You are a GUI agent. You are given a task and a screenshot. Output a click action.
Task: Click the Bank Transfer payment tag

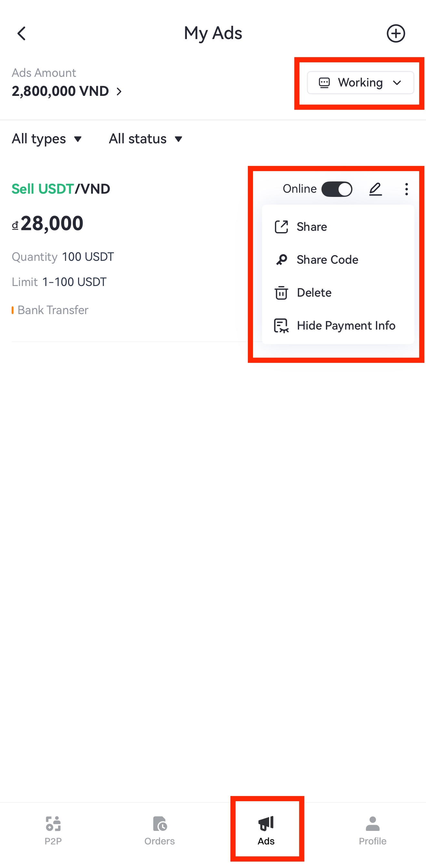coord(53,310)
